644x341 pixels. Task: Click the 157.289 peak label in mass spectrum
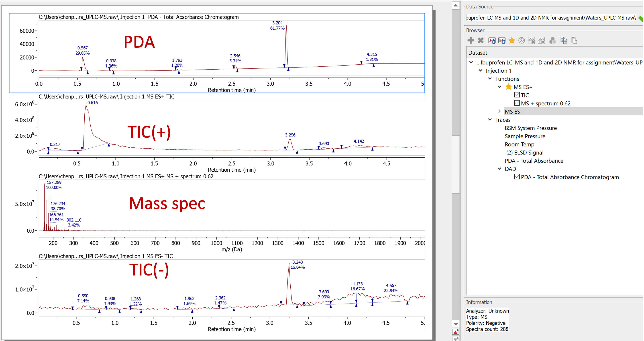point(54,182)
